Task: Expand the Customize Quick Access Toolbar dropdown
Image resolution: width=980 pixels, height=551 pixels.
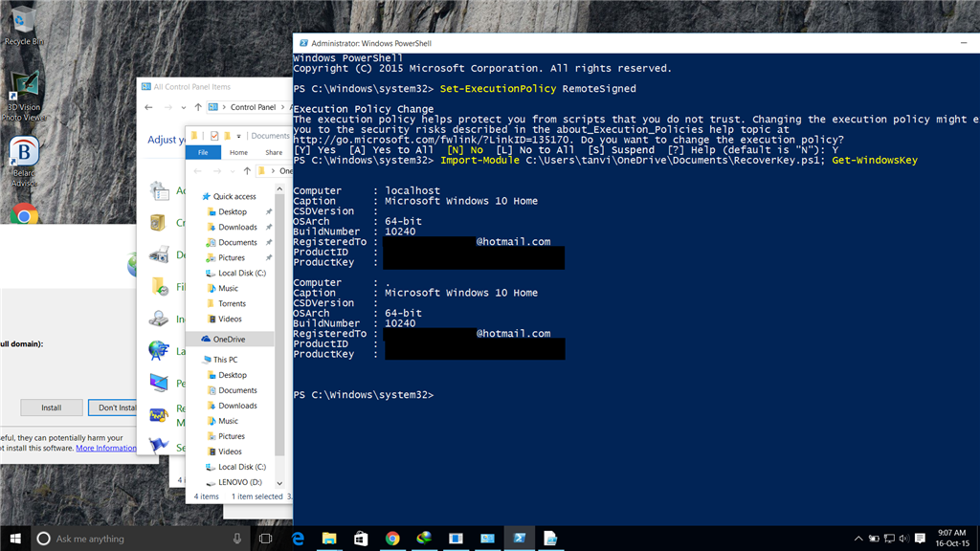Action: (238, 136)
